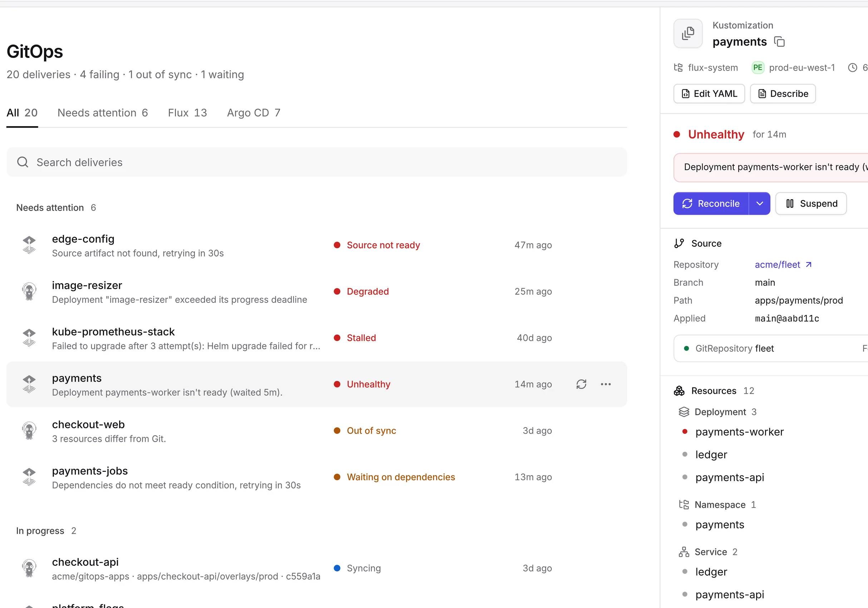Click the reconcile icon in payments row

pyautogui.click(x=581, y=384)
